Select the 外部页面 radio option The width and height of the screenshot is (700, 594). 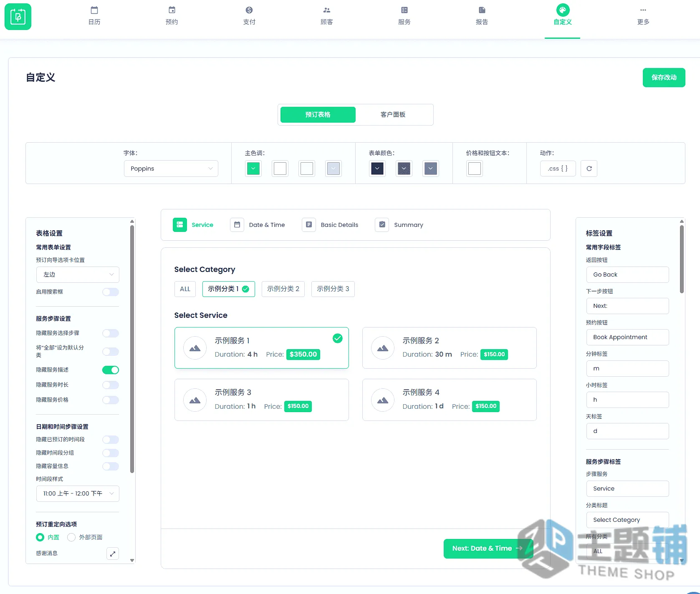[x=71, y=537]
